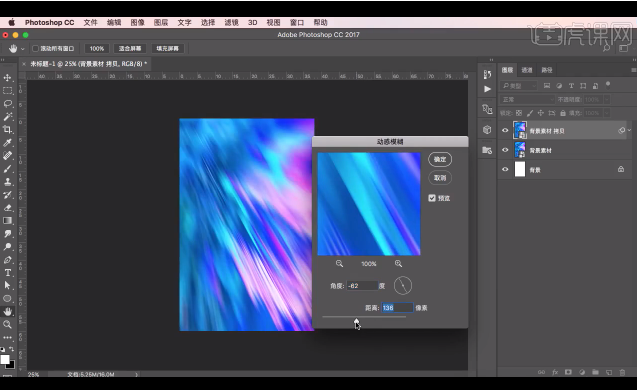
Task: Select the Type tool
Action: coord(7,273)
